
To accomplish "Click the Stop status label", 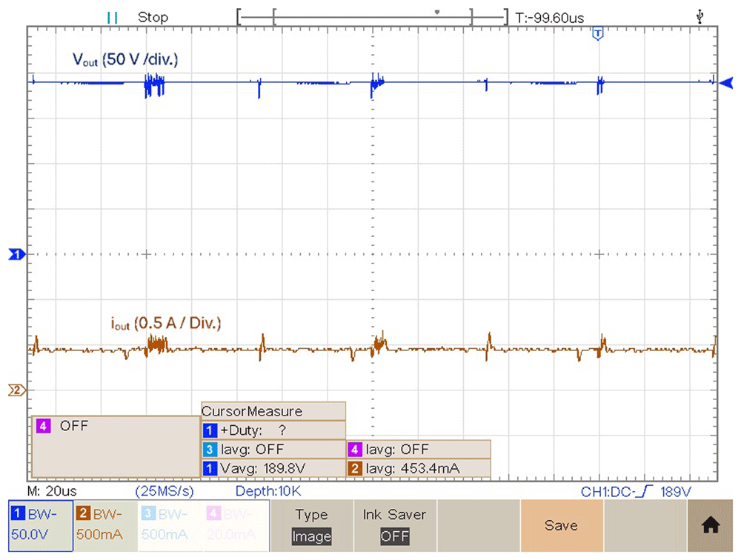I will click(x=153, y=18).
